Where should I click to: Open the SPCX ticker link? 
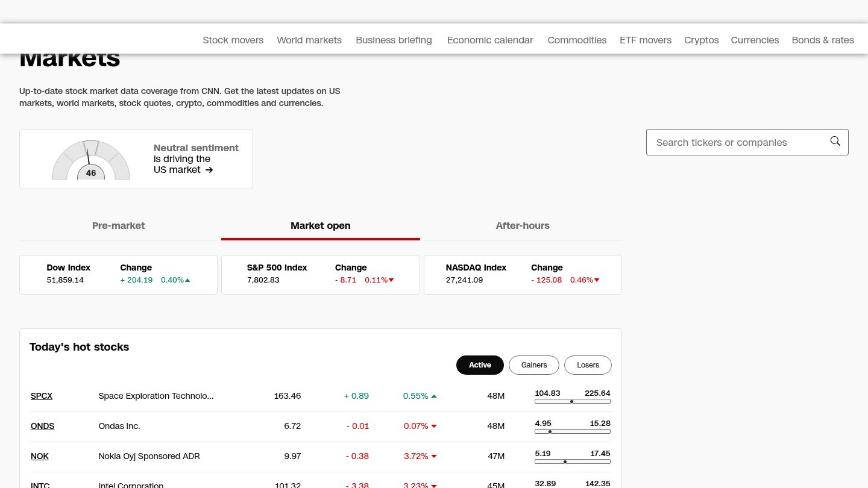tap(42, 396)
